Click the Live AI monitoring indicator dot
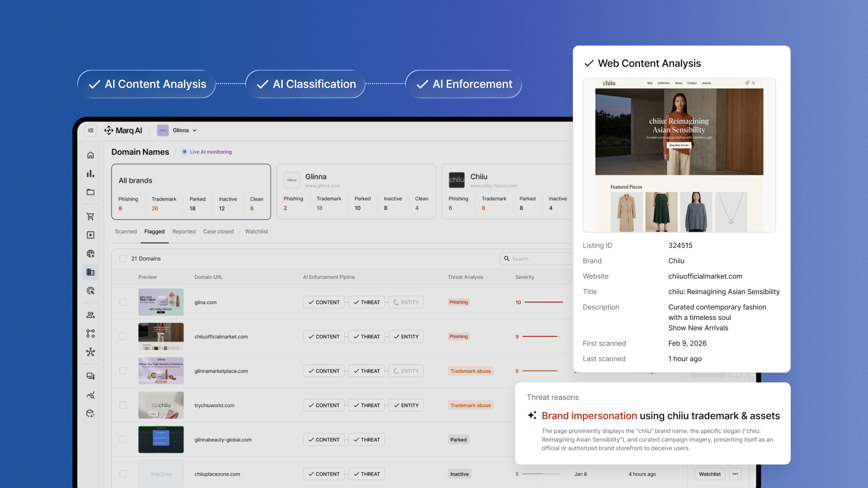 184,152
